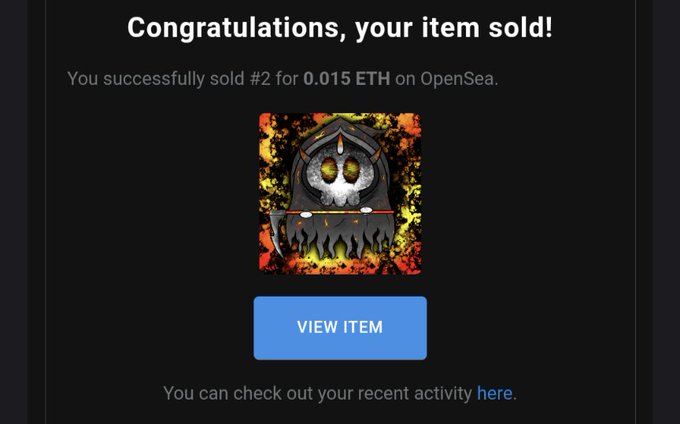Click the skull's right glowing eye
This screenshot has height=424, width=680.
pos(352,169)
